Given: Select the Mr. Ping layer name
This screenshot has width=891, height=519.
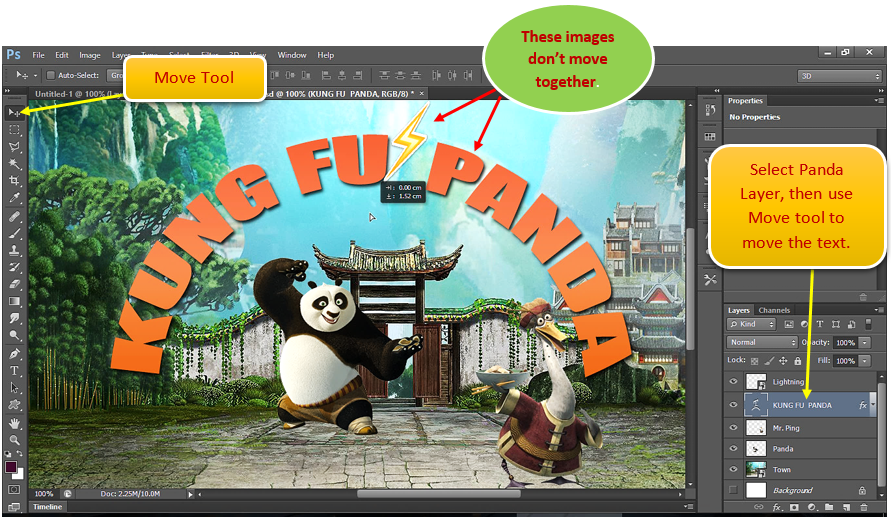Looking at the screenshot, I should (x=786, y=427).
